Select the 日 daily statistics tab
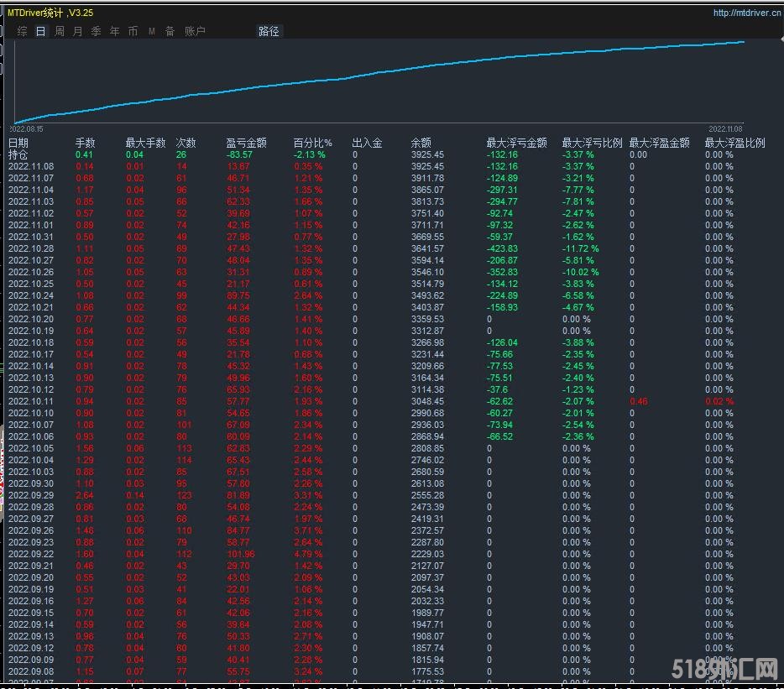 pyautogui.click(x=40, y=31)
